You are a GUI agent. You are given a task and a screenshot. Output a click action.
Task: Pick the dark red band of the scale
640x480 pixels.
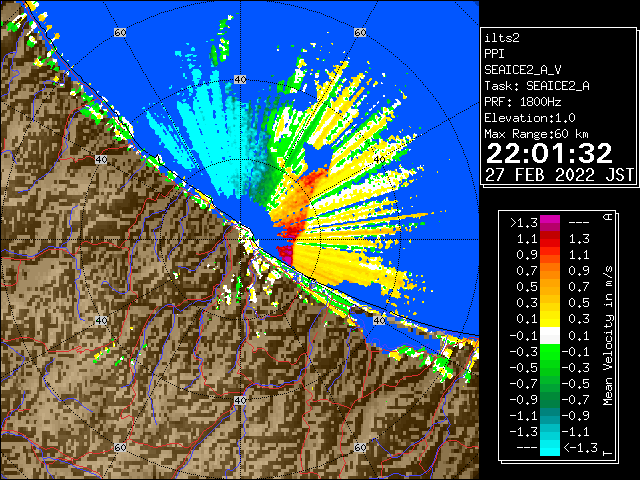click(550, 235)
